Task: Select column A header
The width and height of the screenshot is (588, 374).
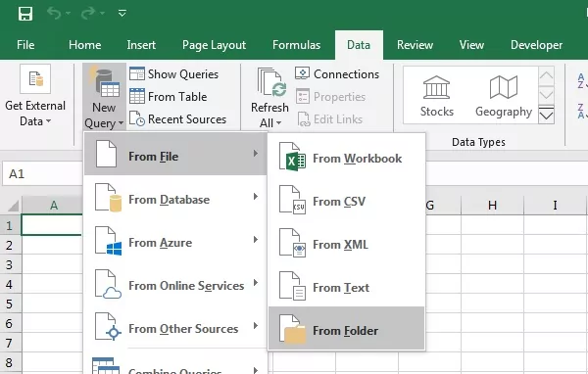Action: coord(53,205)
